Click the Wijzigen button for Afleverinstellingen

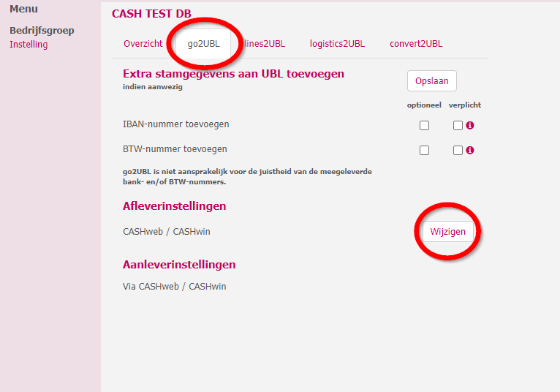pos(448,232)
